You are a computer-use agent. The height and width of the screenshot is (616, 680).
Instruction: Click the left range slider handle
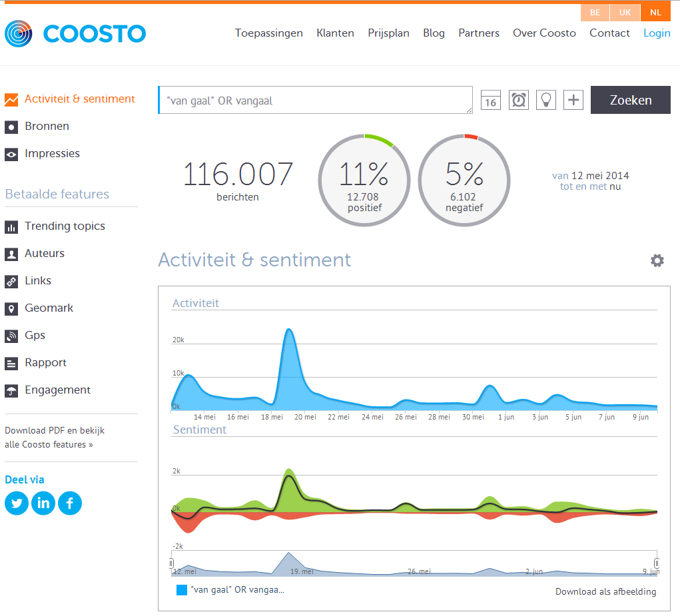171,563
